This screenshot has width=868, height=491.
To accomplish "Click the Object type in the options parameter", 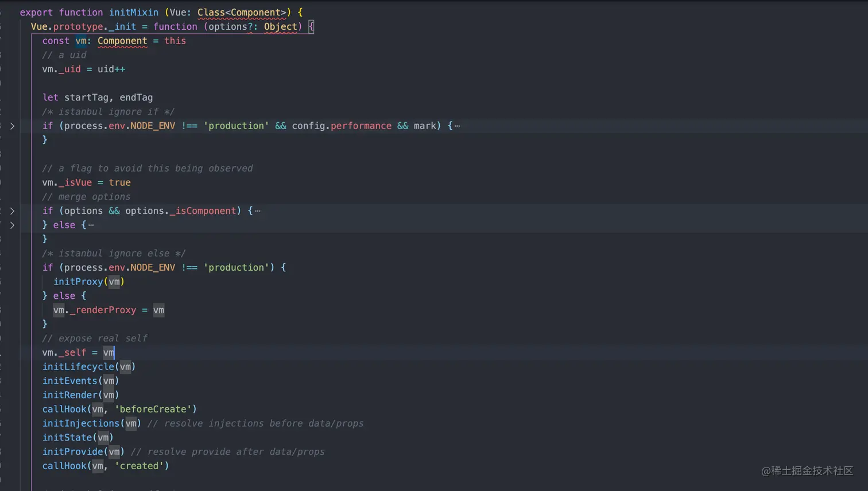I will tap(282, 26).
